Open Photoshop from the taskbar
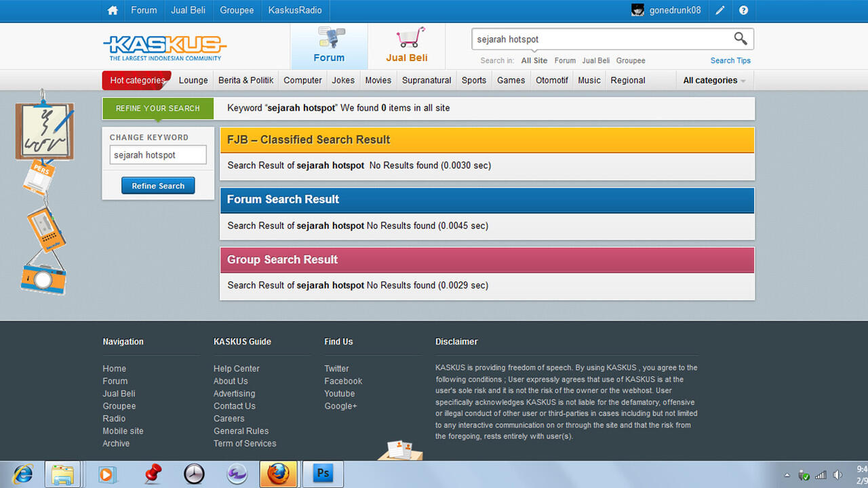This screenshot has width=868, height=488. point(323,474)
